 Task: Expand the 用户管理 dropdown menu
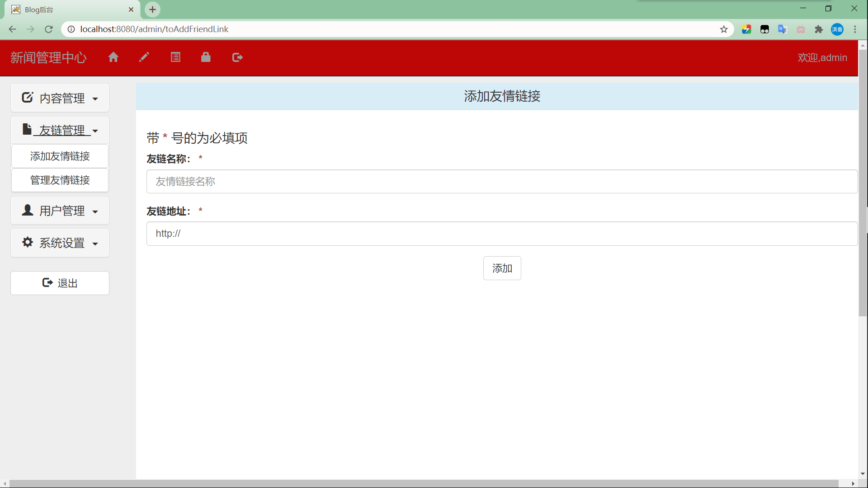60,211
